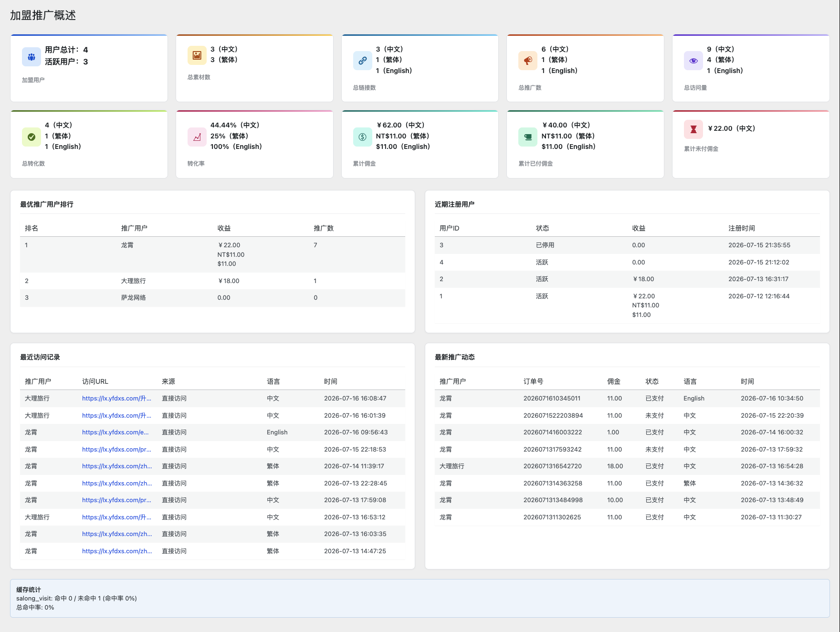This screenshot has width=840, height=632.
Task: Open visited URL from 2026-07-15 22:18:53
Action: tap(116, 450)
